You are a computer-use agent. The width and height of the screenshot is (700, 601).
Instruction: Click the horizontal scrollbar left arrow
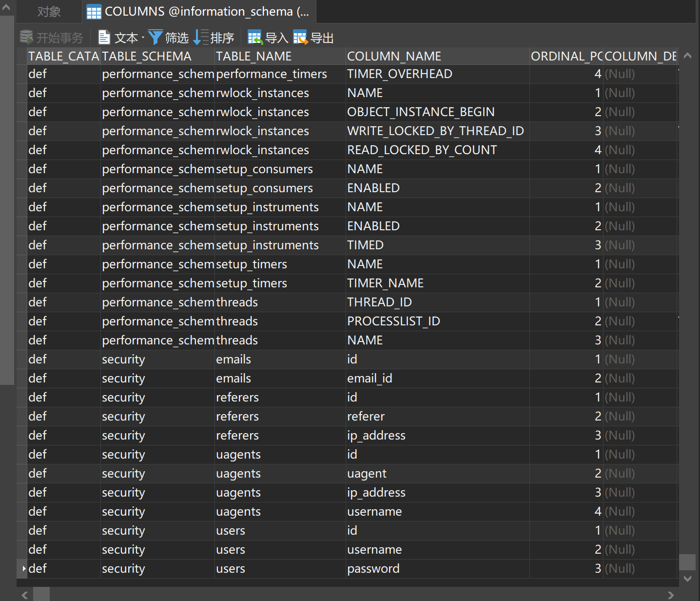click(x=24, y=595)
